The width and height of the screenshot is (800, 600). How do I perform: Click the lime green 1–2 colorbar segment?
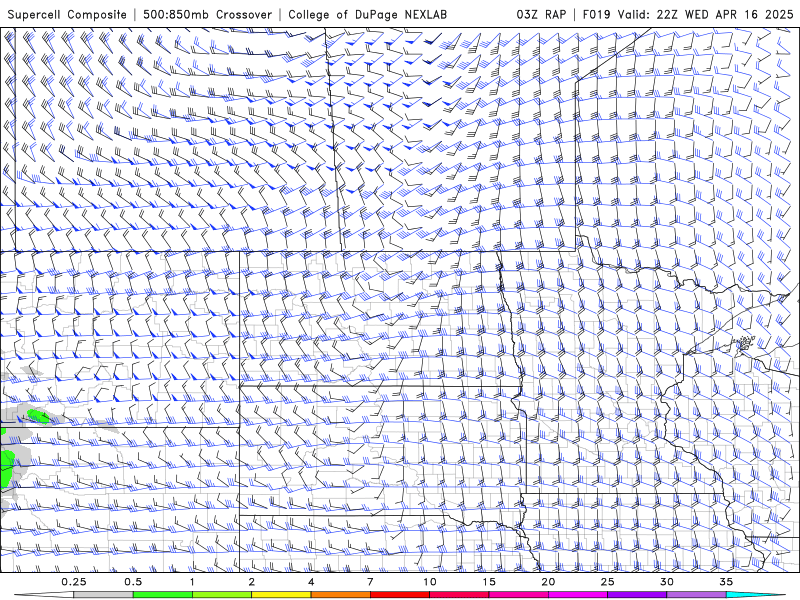[x=221, y=595]
